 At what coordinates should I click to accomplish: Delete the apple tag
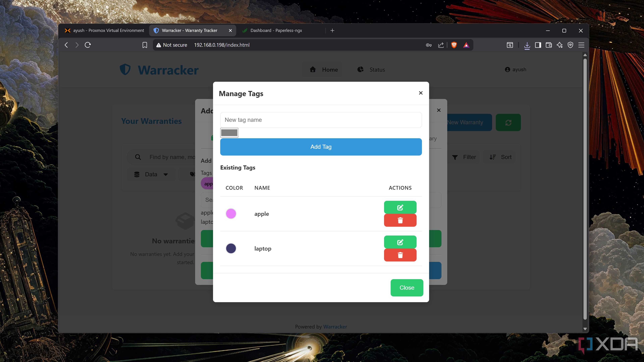tap(400, 220)
